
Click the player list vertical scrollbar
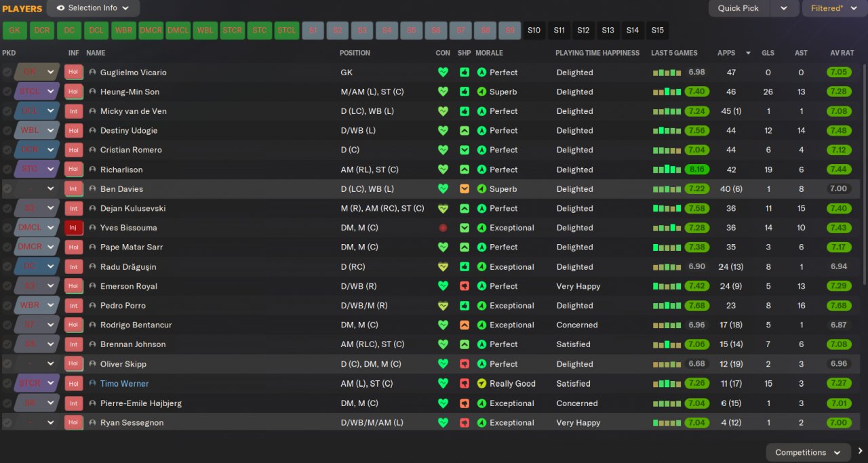[865, 175]
